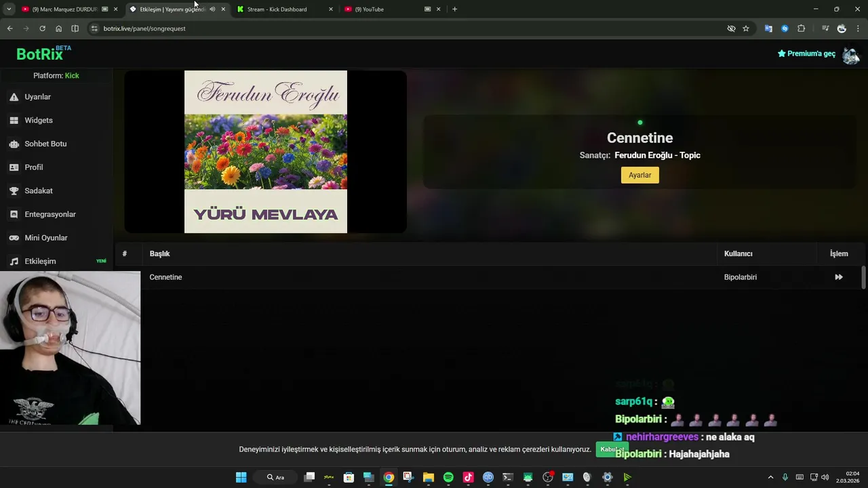Switch to the Marc Marquez YouTube tab
The height and width of the screenshot is (488, 868).
(64, 9)
